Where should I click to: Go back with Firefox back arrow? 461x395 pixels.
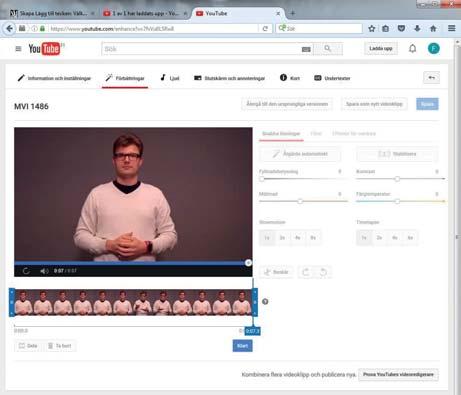coord(9,29)
